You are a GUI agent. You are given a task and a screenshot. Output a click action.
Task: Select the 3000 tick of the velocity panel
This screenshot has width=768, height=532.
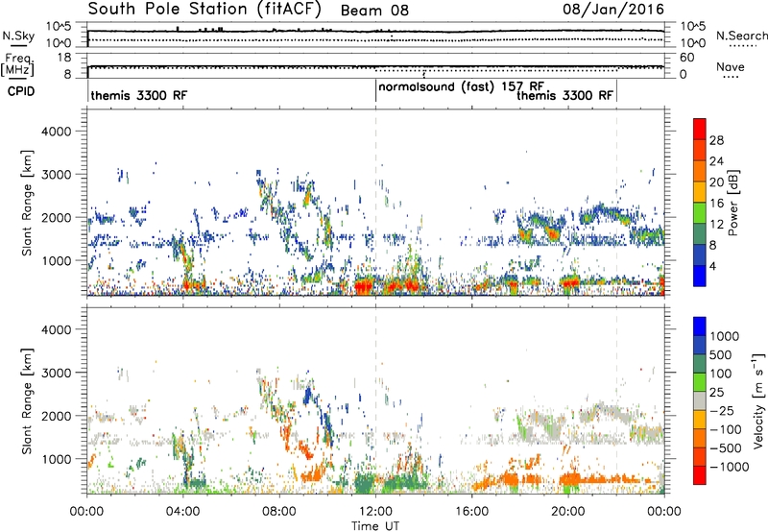pyautogui.click(x=56, y=373)
